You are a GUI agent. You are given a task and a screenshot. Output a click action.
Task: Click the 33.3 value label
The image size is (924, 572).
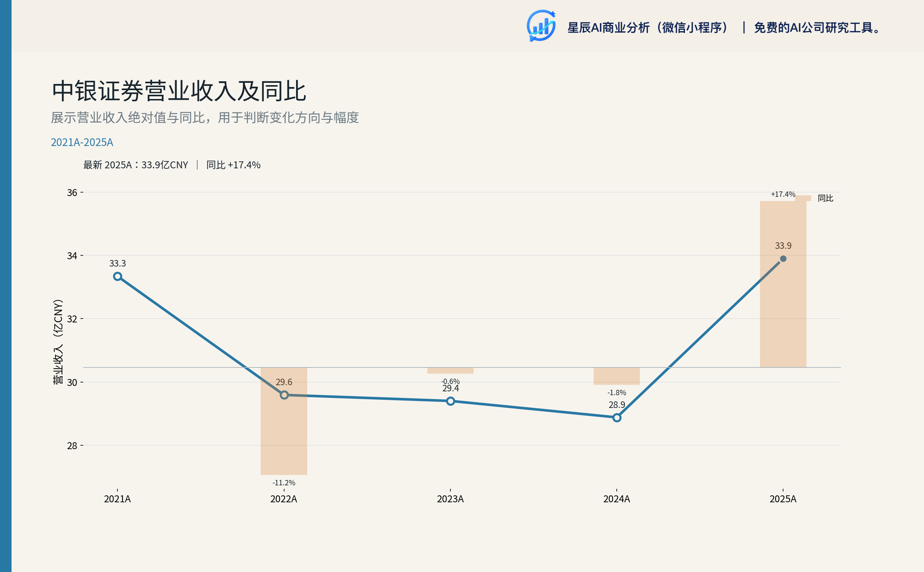coord(118,263)
